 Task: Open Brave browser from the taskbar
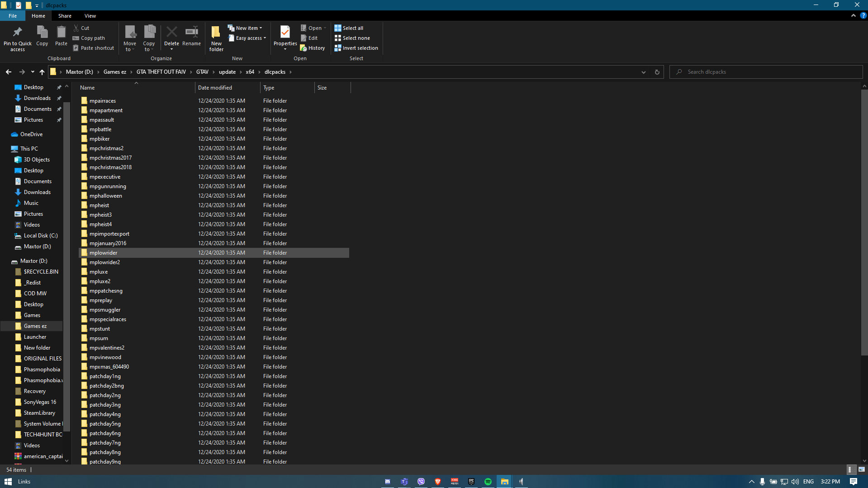(438, 482)
